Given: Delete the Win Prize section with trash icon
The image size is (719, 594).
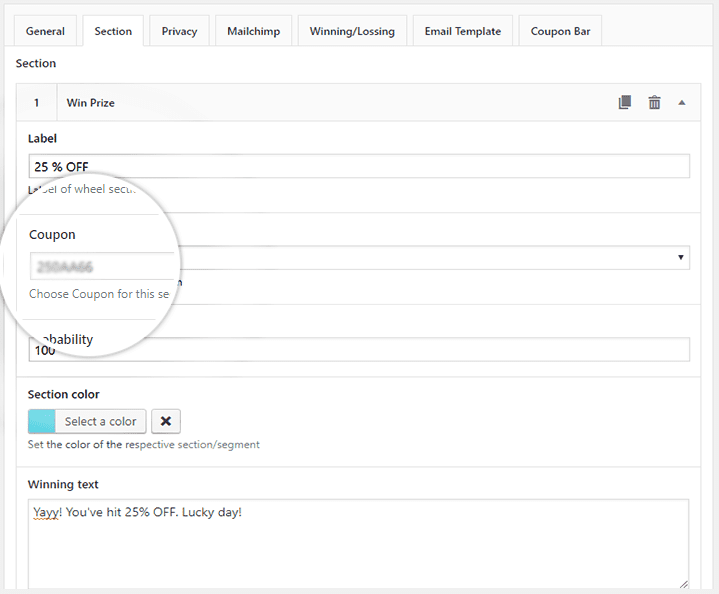Looking at the screenshot, I should pyautogui.click(x=654, y=102).
